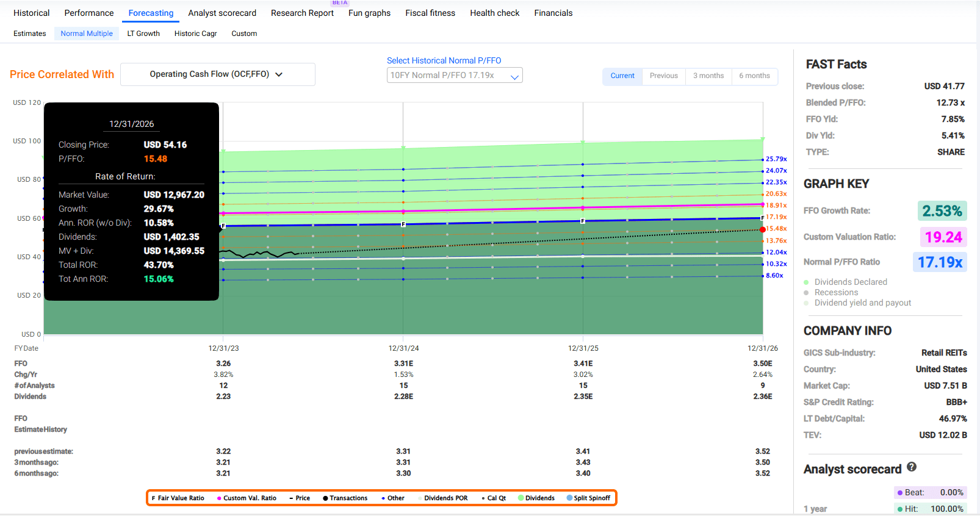This screenshot has width=980, height=516.
Task: Click the Previous estimate button
Action: click(x=663, y=76)
